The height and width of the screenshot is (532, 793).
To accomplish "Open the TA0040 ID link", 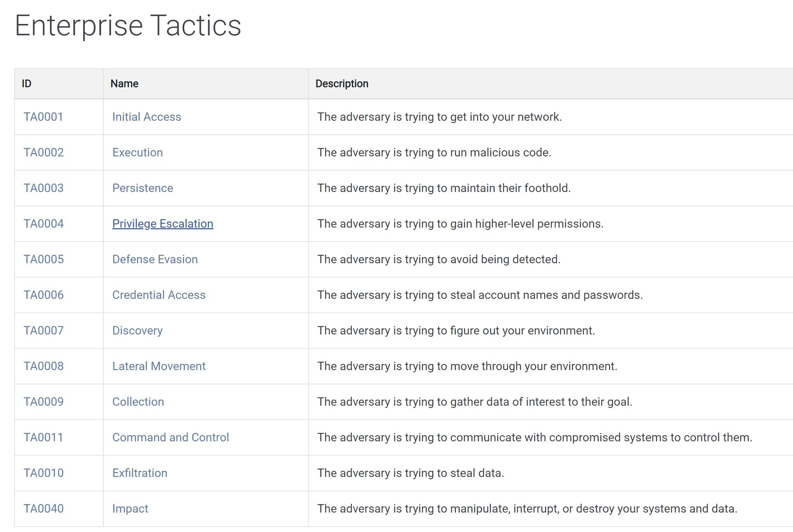I will click(43, 508).
